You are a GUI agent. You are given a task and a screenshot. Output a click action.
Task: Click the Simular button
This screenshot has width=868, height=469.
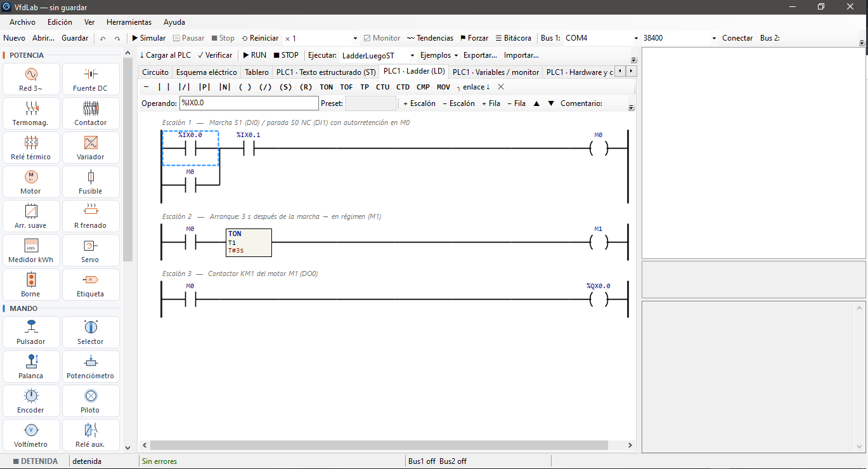[149, 38]
